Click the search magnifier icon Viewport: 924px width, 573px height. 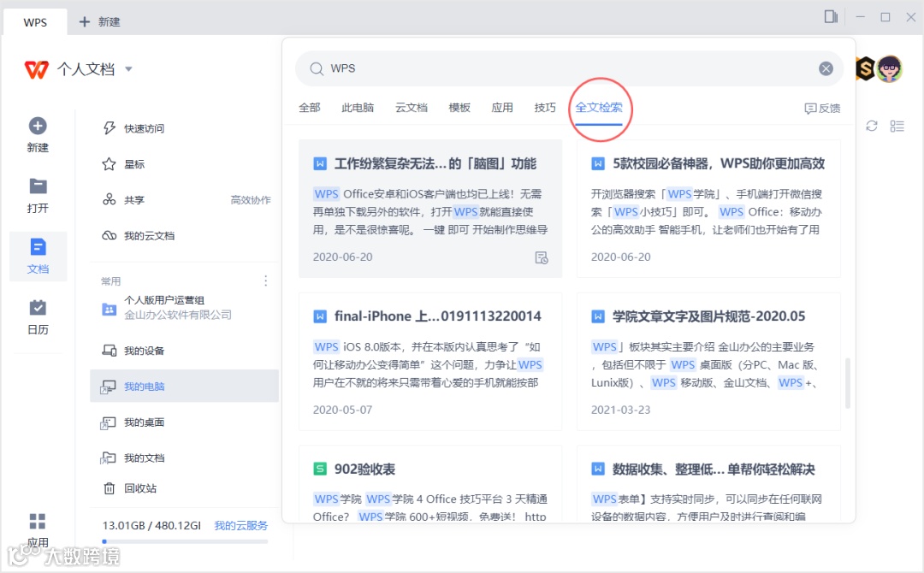[317, 69]
